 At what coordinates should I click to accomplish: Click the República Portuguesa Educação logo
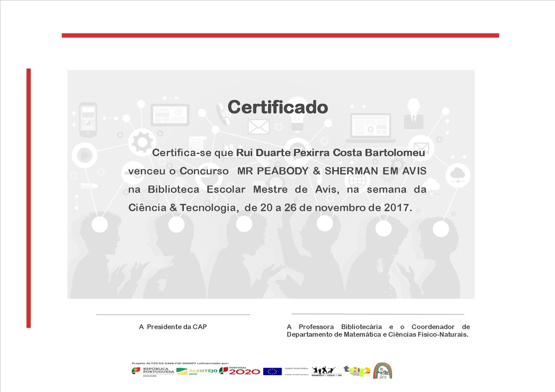[x=153, y=372]
